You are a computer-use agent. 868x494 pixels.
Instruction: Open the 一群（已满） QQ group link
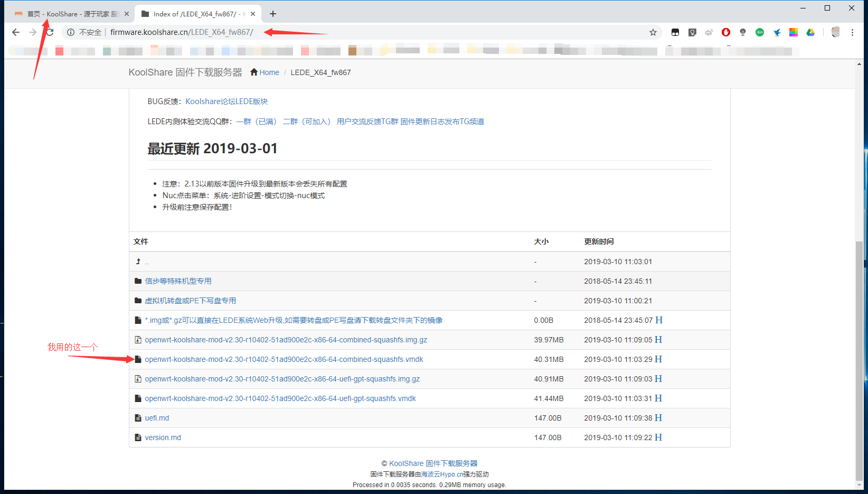pyautogui.click(x=257, y=122)
